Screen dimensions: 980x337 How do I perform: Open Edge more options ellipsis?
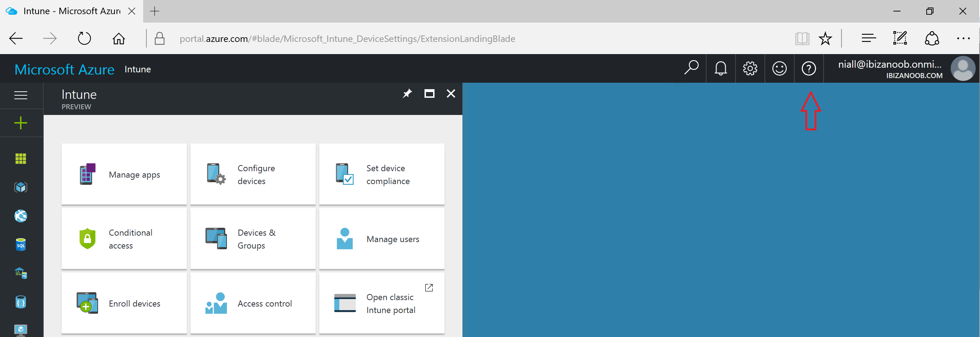(x=963, y=38)
